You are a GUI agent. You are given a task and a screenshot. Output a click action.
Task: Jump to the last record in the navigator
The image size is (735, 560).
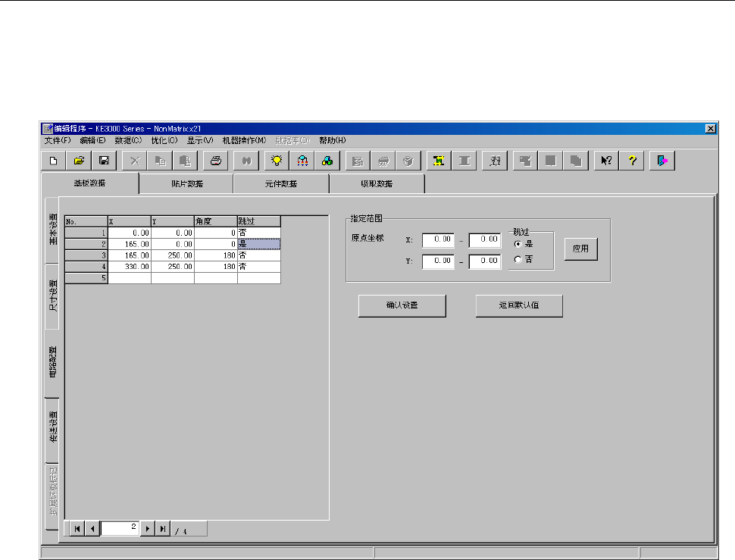tap(162, 530)
